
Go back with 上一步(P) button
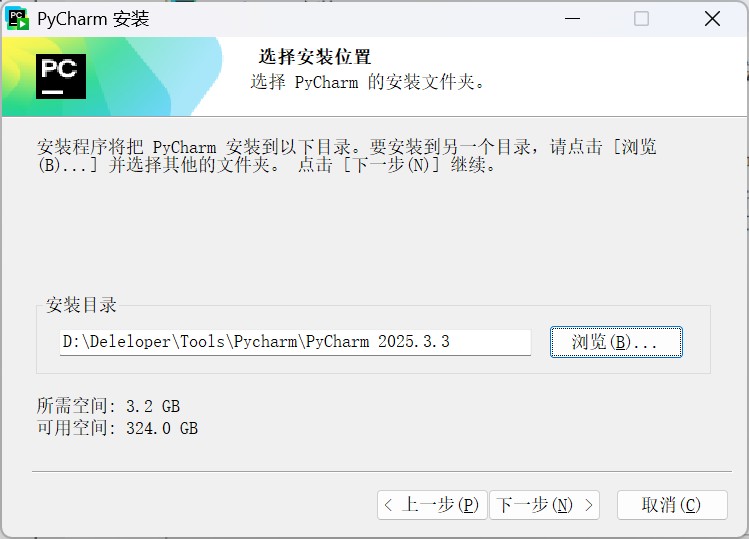point(432,505)
